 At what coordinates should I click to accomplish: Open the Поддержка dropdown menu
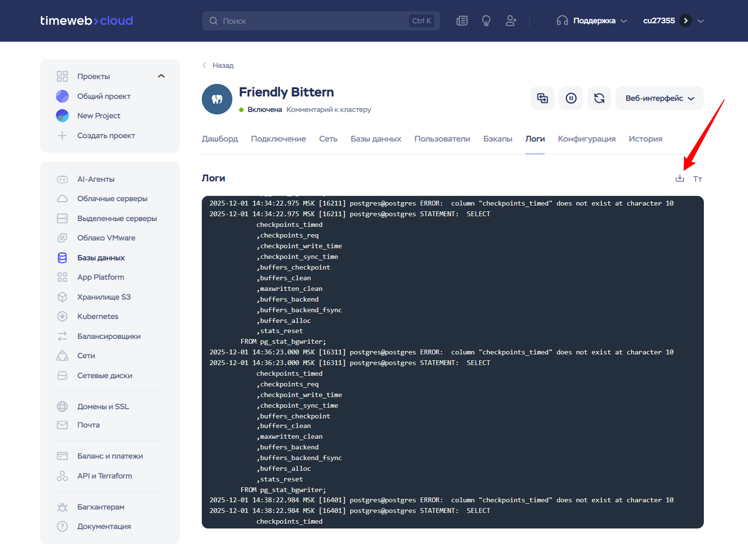tap(592, 21)
